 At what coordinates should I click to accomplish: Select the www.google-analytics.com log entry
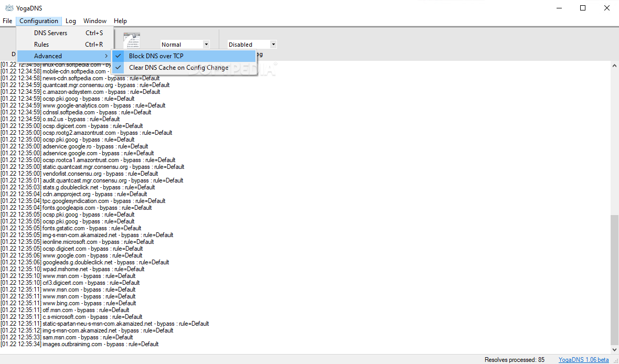83,105
